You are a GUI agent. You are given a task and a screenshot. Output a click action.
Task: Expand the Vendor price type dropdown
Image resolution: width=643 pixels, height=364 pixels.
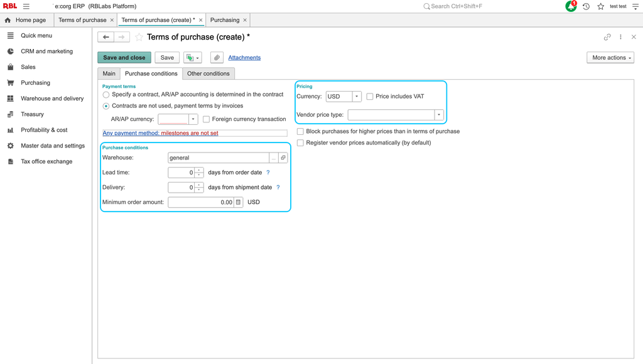[x=439, y=115]
